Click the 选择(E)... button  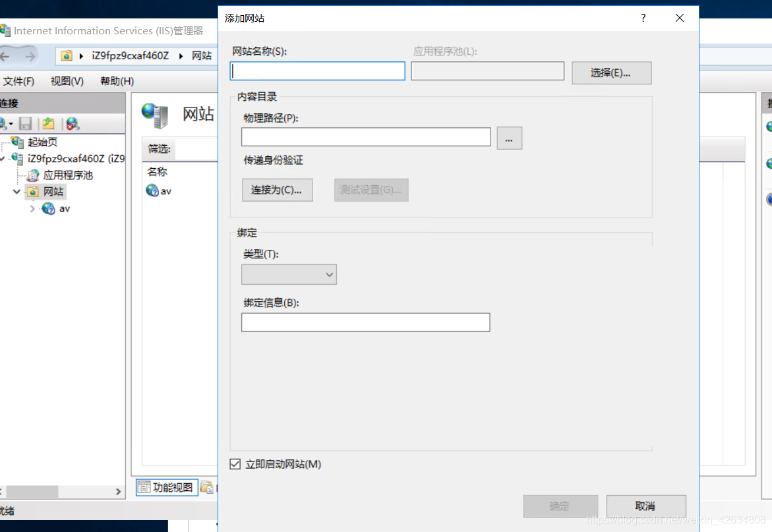[x=612, y=73]
